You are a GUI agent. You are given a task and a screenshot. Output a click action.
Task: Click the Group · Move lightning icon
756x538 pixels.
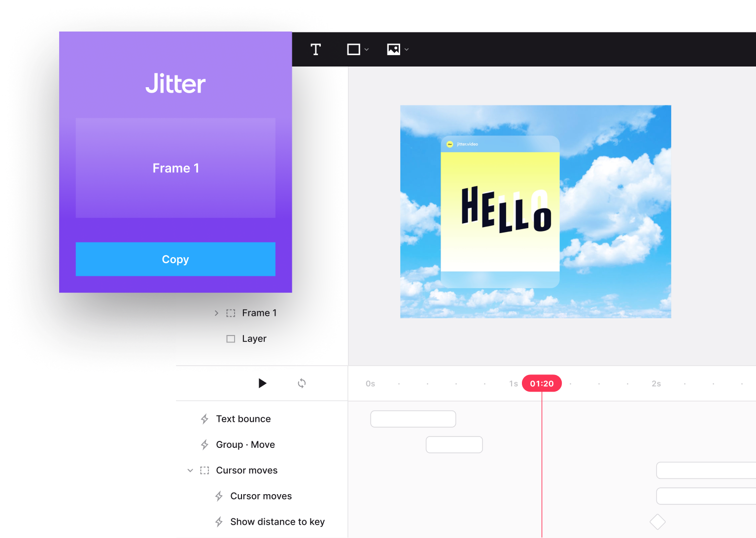[x=205, y=445]
